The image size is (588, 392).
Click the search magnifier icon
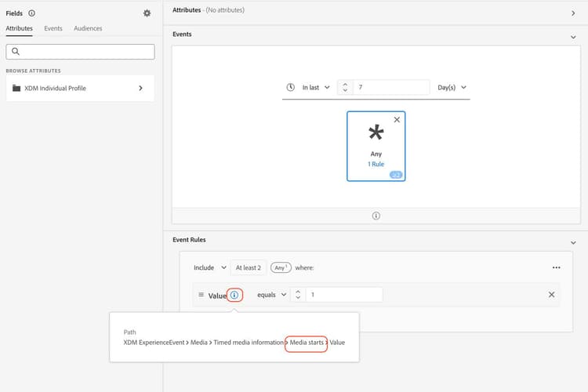tap(16, 52)
